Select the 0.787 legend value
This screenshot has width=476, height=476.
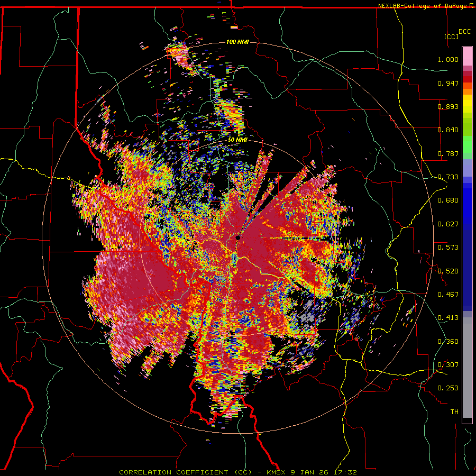(x=448, y=153)
